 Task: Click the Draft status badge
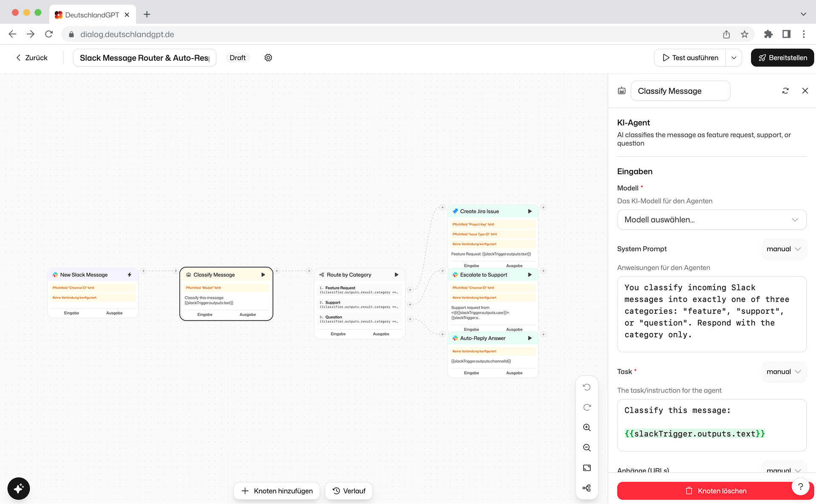[238, 58]
